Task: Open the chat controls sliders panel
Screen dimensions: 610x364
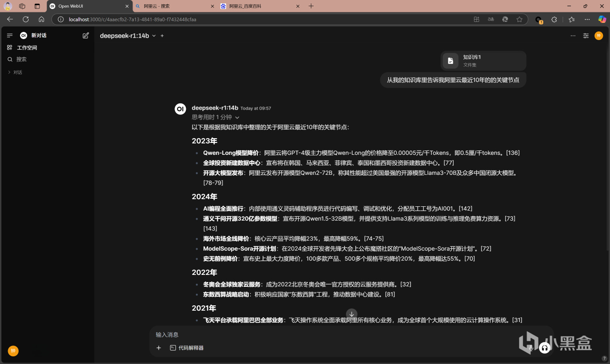Action: click(586, 36)
